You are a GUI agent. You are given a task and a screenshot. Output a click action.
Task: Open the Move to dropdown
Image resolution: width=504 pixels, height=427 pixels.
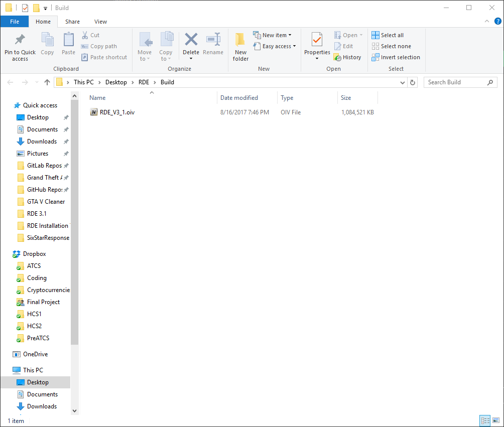pos(145,47)
